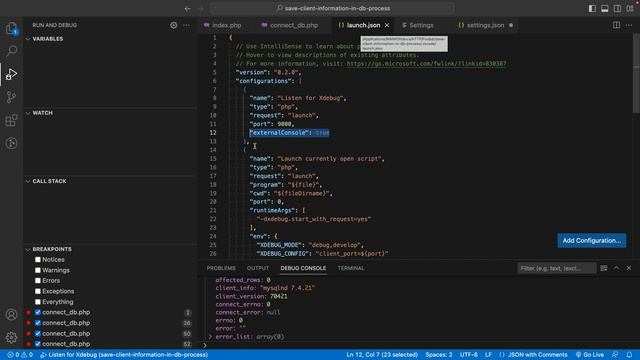The image size is (640, 360).
Task: Open the TERMINAL panel tab
Action: tap(351, 268)
